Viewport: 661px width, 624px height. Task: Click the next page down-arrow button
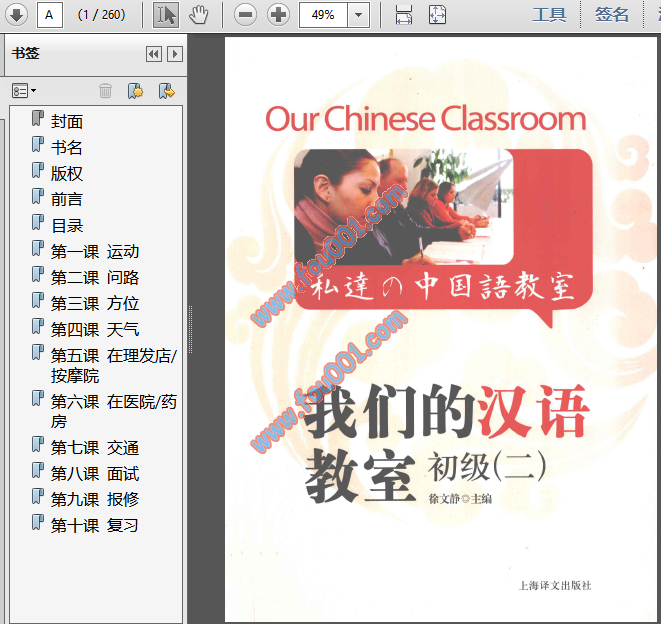click(16, 15)
